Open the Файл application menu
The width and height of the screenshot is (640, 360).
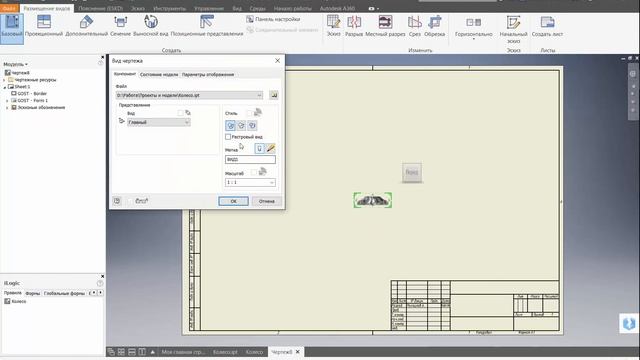click(9, 8)
